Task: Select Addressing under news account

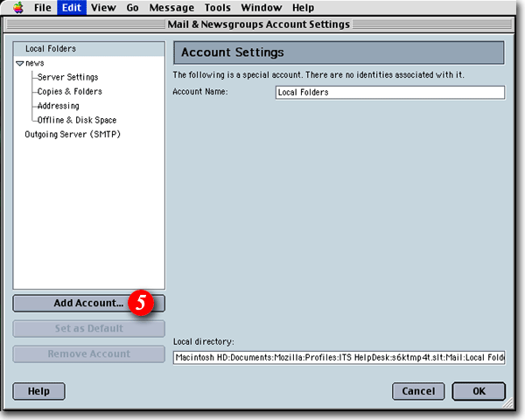Action: click(58, 106)
